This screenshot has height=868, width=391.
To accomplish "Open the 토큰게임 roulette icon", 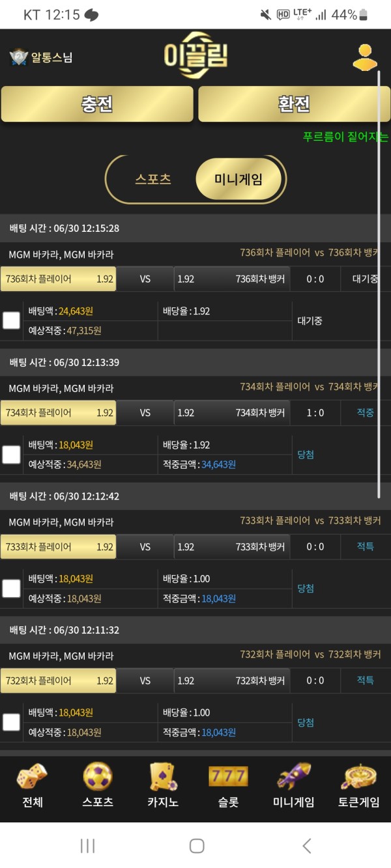I will click(358, 776).
